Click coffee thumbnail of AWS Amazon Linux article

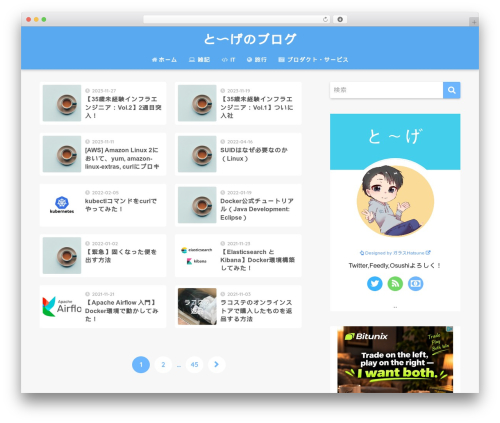[x=62, y=154]
